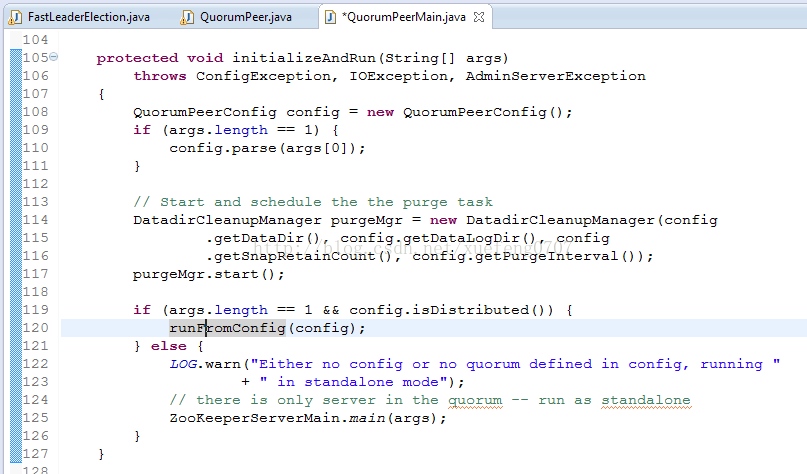The width and height of the screenshot is (807, 474).
Task: Click AdminServerException in the throws clause
Action: [x=555, y=76]
